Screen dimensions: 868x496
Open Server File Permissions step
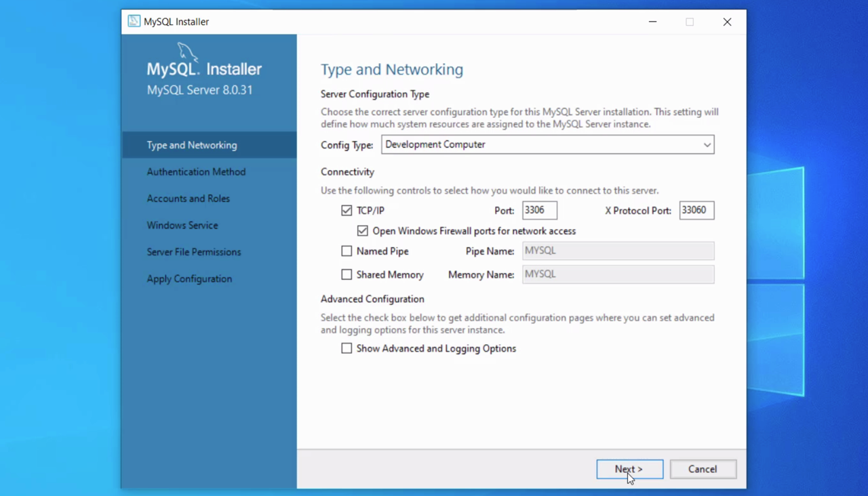[193, 252]
